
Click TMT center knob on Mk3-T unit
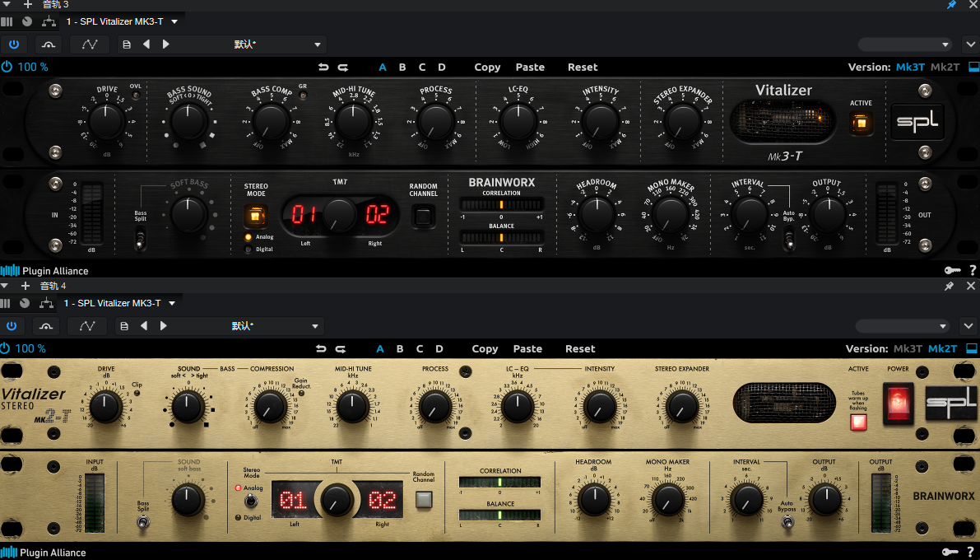(x=339, y=215)
